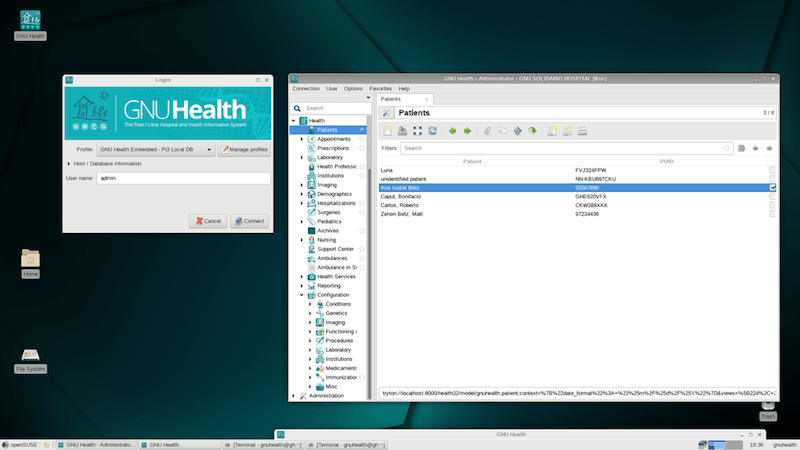Expand Conditions under Configuration
This screenshot has height=450, width=800.
coord(310,304)
